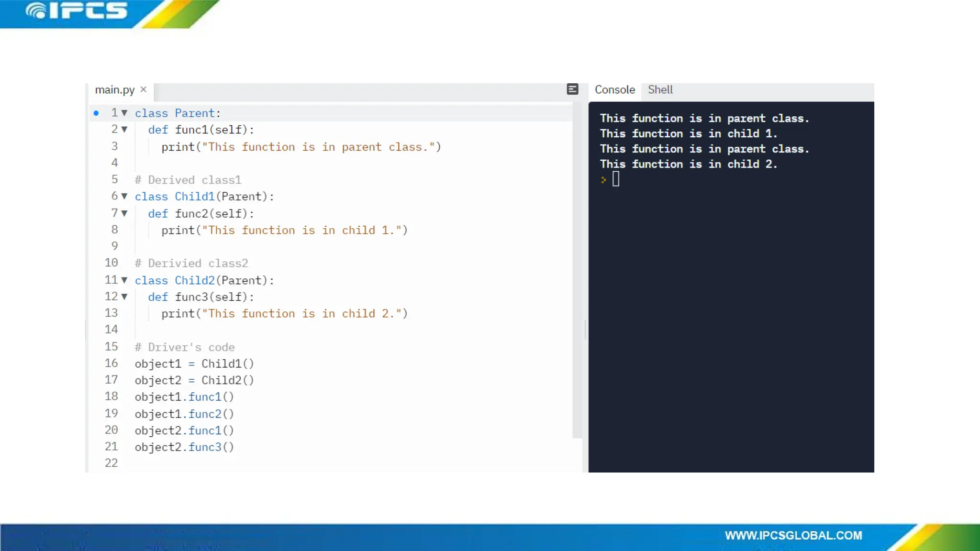Open the WWW.IPCSGLOBAL.COM link
Screen dimensions: 980x551
coord(793,536)
